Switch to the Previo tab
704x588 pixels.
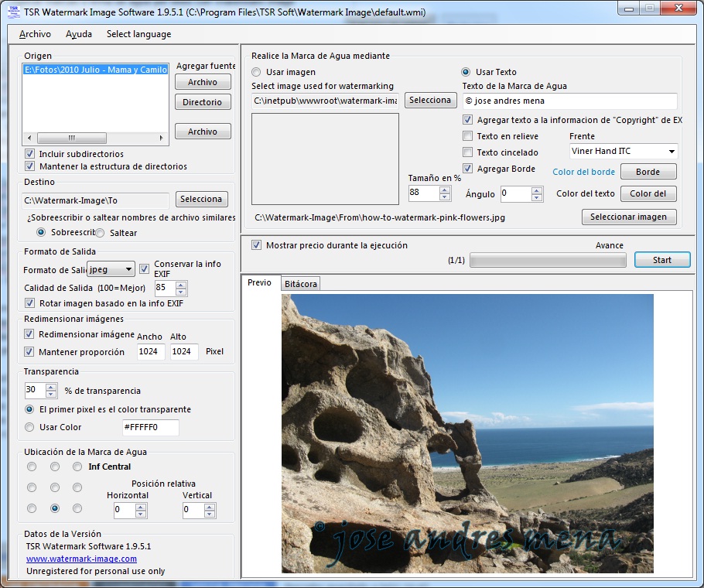tap(259, 282)
